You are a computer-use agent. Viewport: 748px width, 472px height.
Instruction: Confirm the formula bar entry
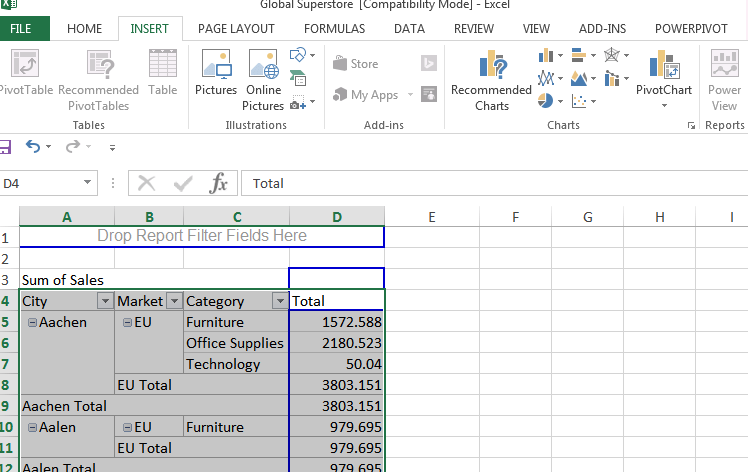click(x=183, y=183)
